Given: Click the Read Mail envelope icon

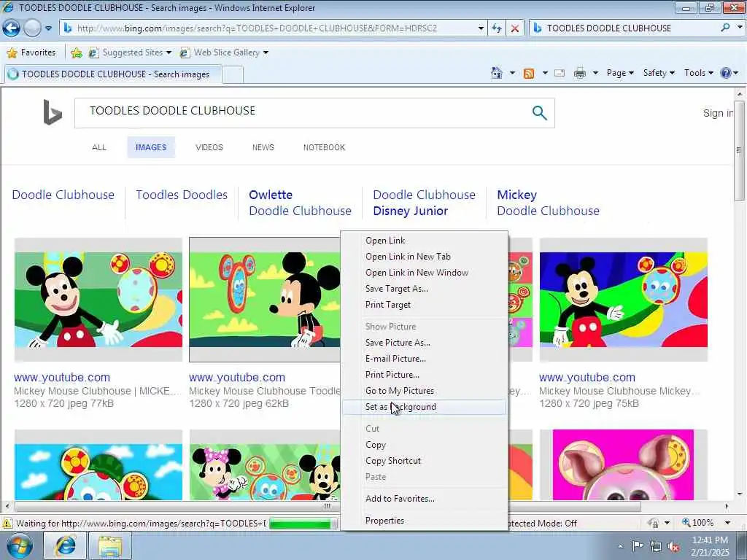Looking at the screenshot, I should pyautogui.click(x=560, y=73).
